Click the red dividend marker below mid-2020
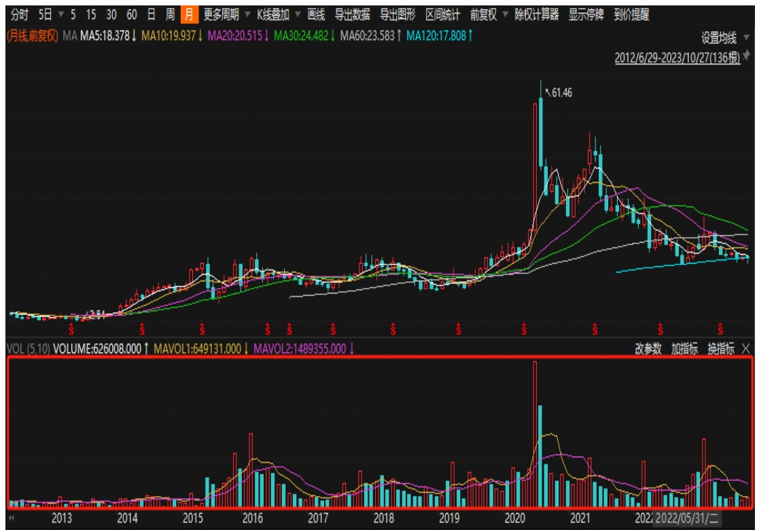 pyautogui.click(x=524, y=330)
